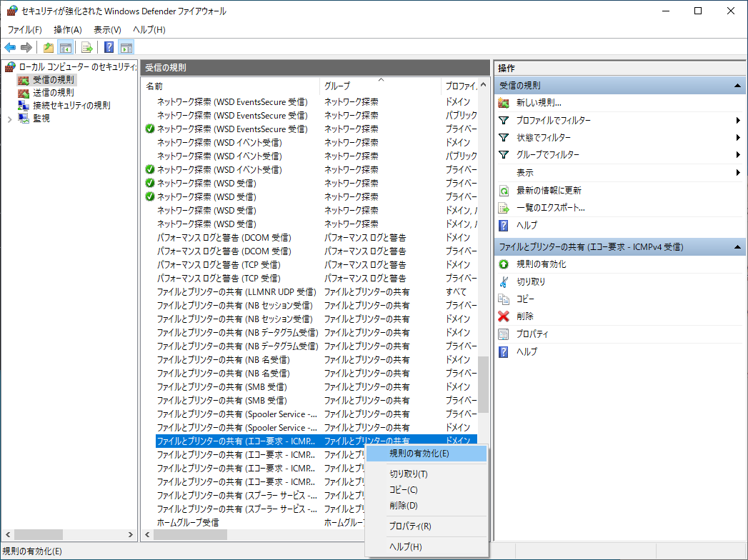
Task: Click the export list icon in the toolbar
Action: pos(87,47)
